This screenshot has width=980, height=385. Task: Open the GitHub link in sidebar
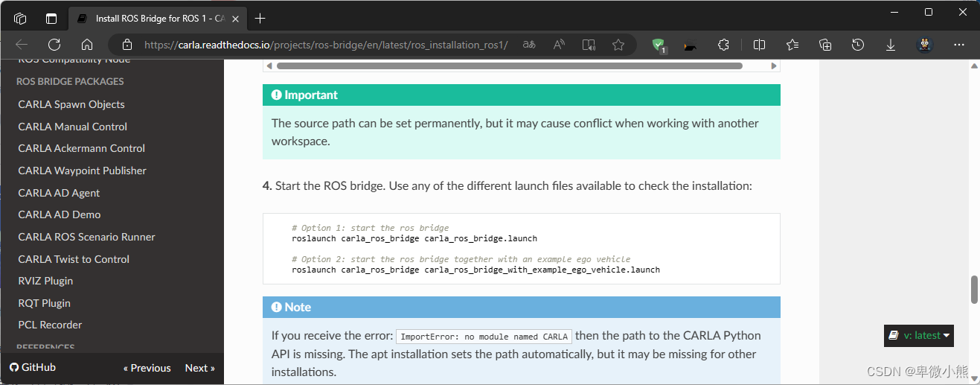[x=32, y=367]
